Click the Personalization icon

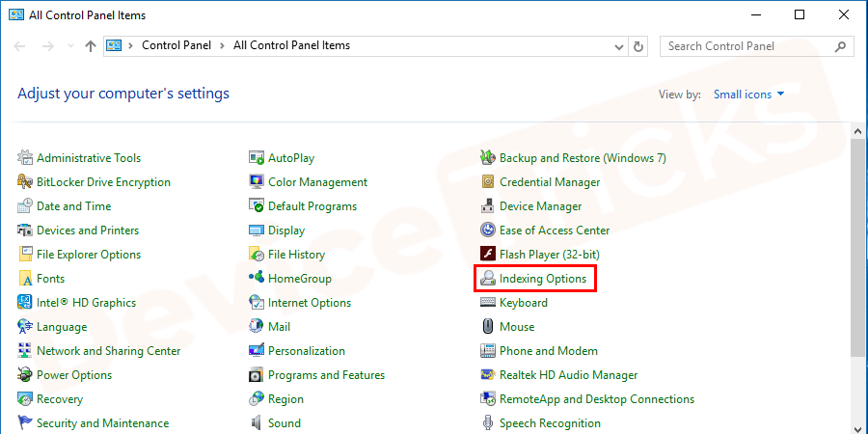point(257,351)
